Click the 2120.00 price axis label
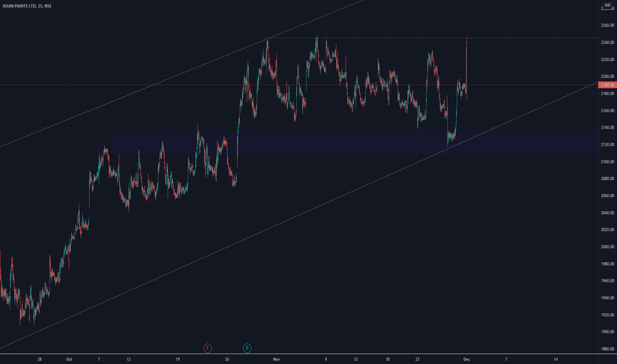The height and width of the screenshot is (364, 617). 608,144
